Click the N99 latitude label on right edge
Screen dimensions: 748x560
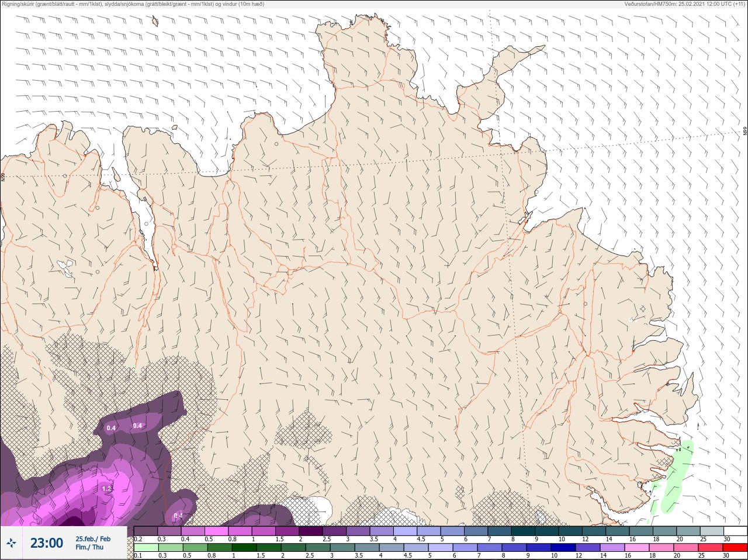tap(745, 132)
